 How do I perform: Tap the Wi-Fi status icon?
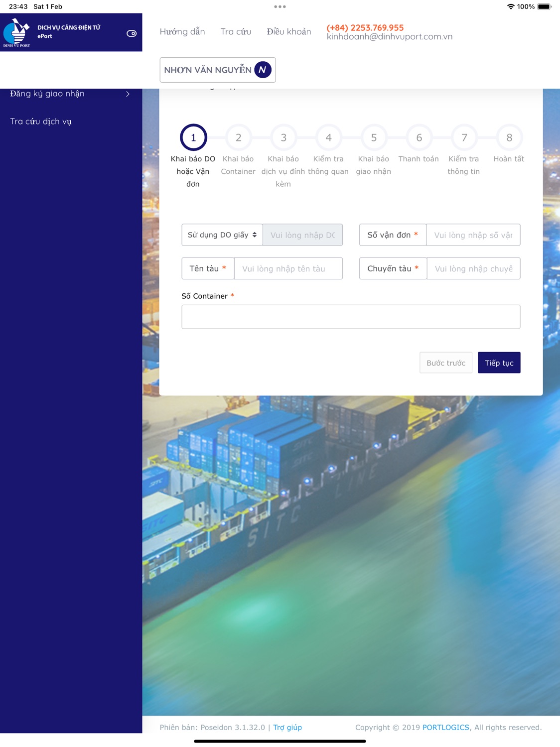tap(511, 6)
